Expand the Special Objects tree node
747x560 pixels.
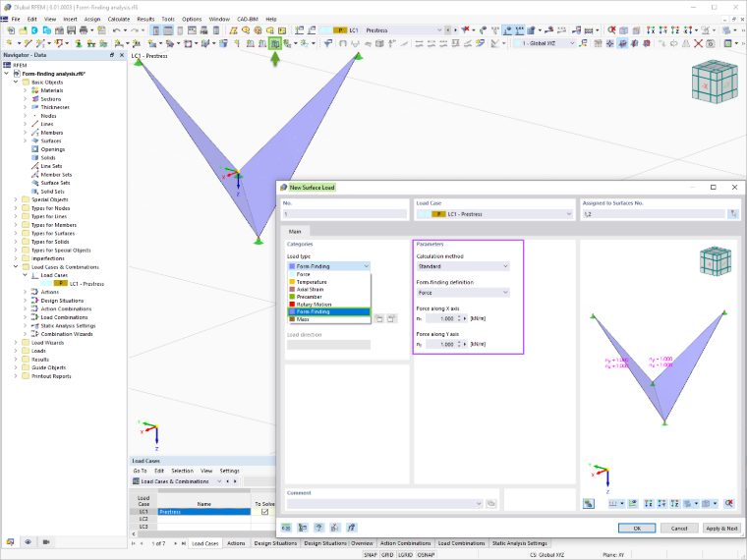(16, 199)
